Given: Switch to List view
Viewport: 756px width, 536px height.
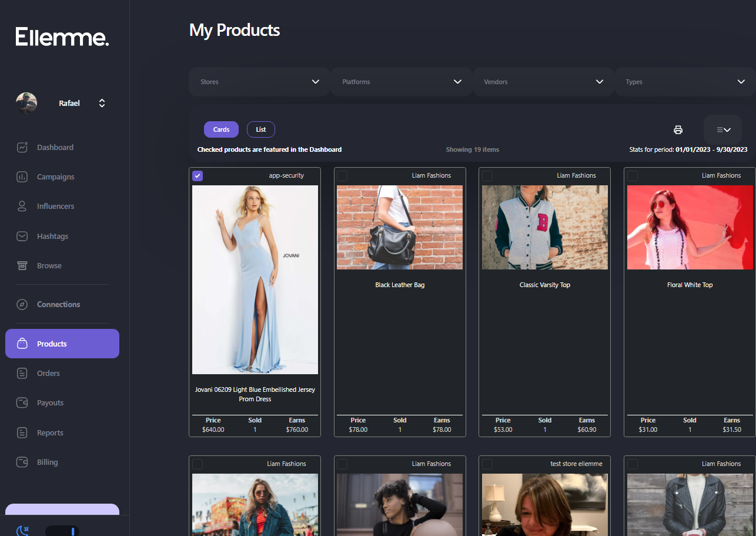Looking at the screenshot, I should tap(260, 129).
